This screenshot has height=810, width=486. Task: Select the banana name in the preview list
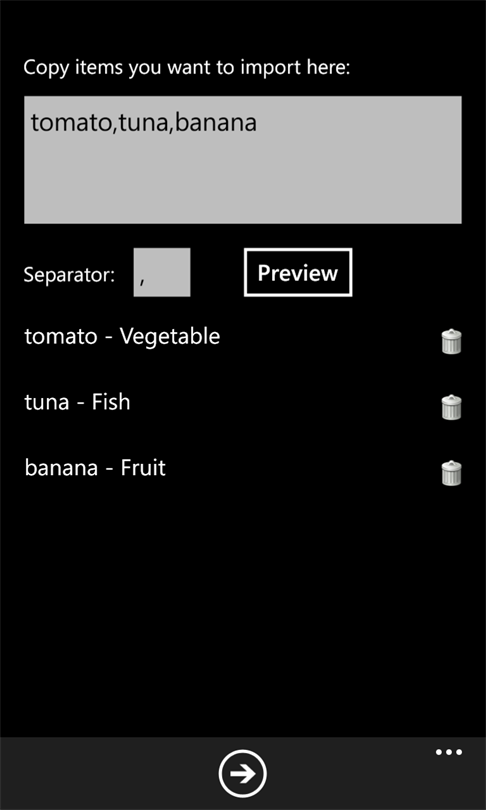(61, 468)
